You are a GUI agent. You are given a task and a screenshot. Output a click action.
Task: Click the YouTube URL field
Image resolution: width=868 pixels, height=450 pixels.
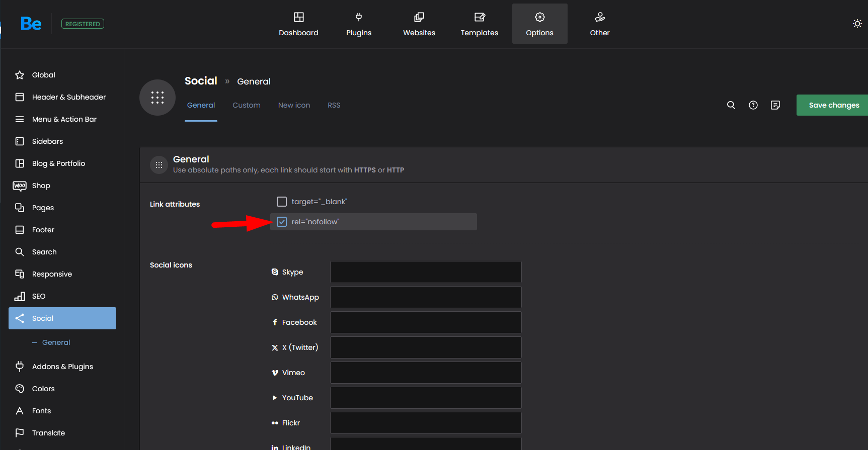(x=426, y=398)
